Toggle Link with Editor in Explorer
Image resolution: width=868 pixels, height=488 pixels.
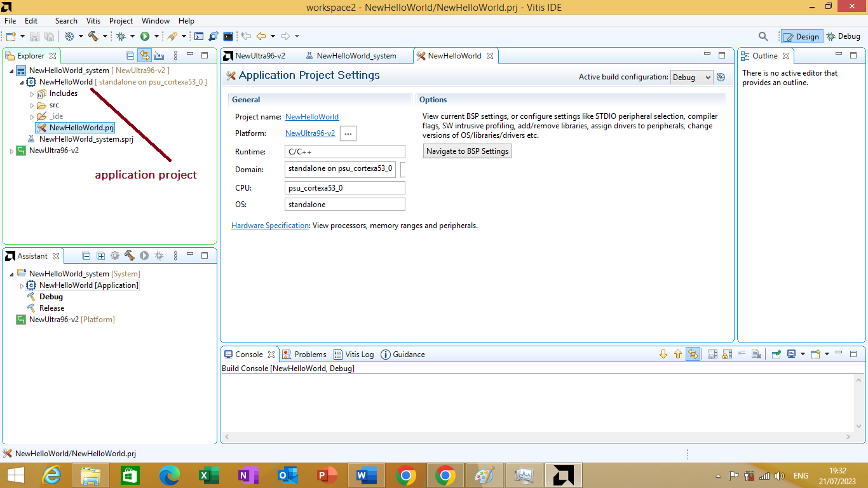[x=144, y=56]
